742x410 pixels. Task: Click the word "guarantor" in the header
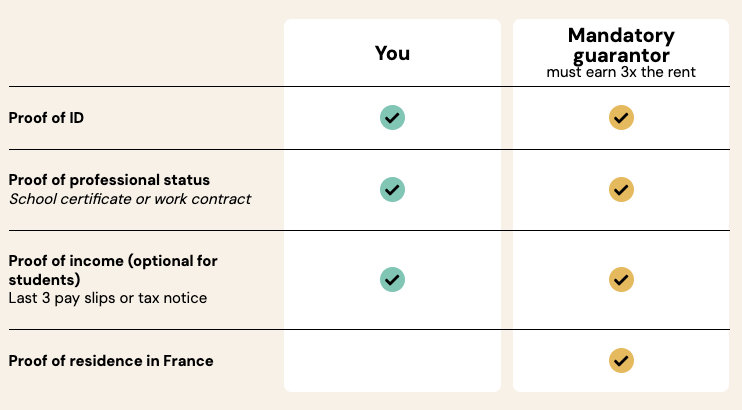tap(621, 56)
